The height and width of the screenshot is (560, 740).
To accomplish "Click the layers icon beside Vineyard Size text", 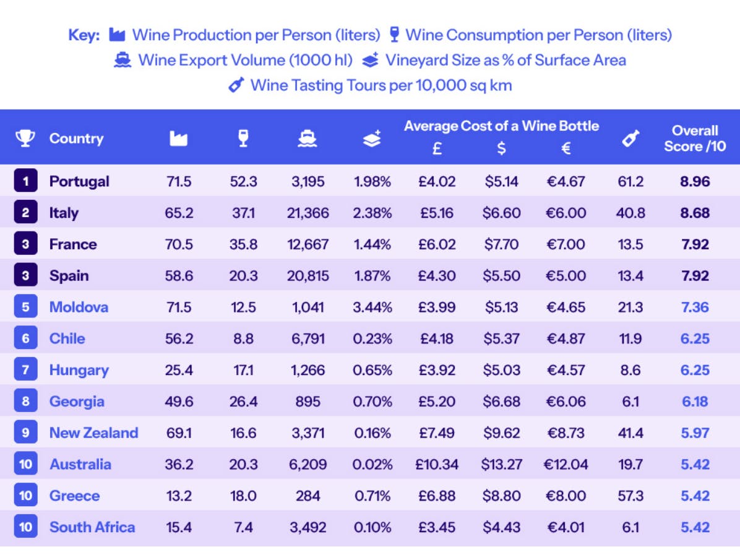I will [370, 60].
